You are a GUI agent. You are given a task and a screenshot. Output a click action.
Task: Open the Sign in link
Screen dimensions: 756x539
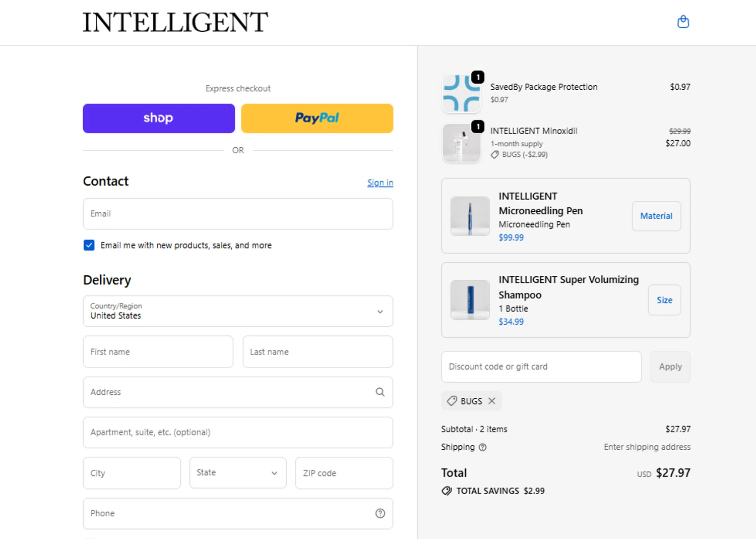[380, 183]
